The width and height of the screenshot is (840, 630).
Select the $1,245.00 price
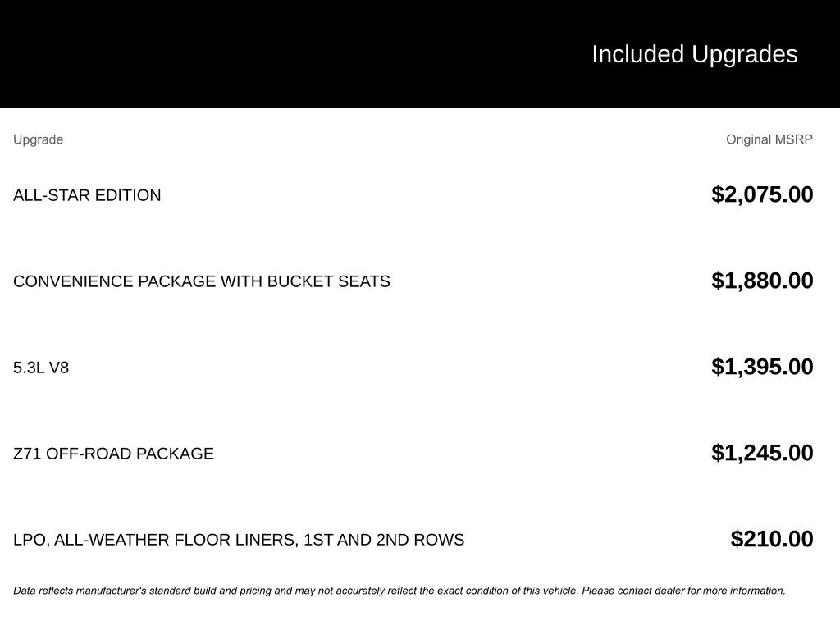[762, 453]
